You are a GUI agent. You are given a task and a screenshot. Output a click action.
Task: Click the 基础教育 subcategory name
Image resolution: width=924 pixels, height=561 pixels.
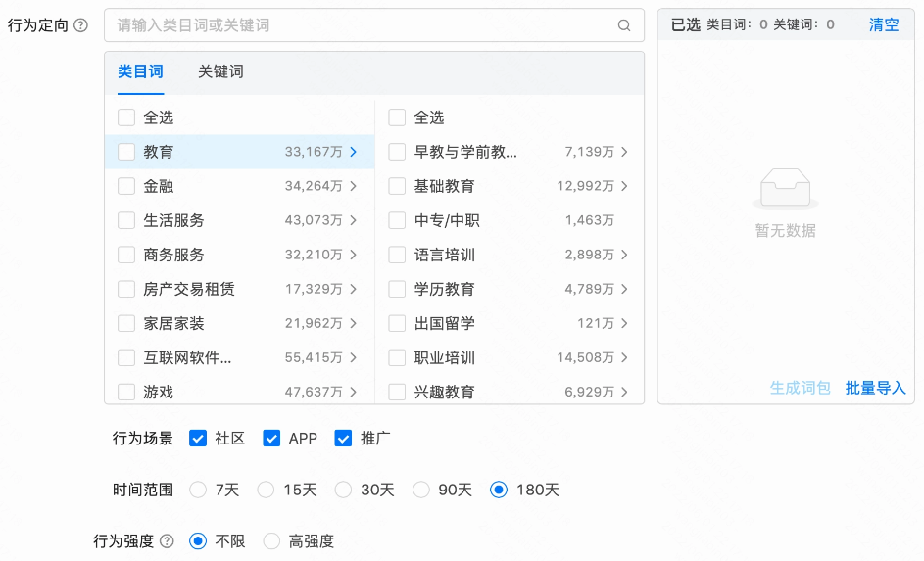coord(444,187)
